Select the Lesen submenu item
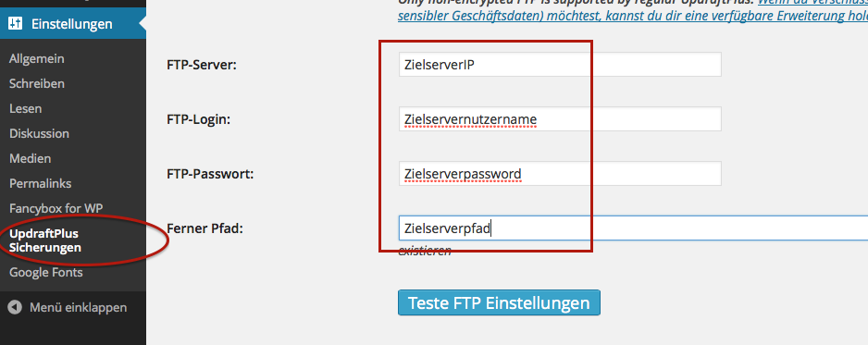This screenshot has height=345, width=868. pos(26,108)
